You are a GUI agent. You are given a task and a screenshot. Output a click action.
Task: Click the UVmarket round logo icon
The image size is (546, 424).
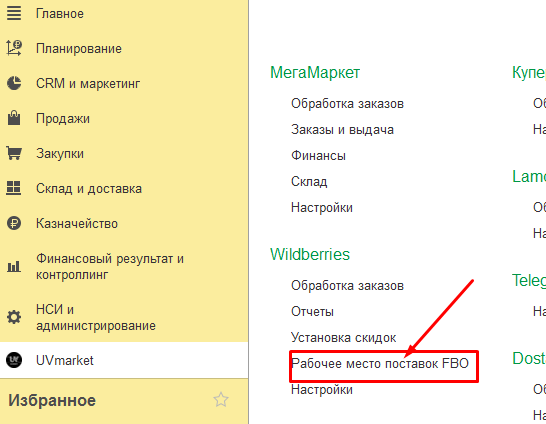tap(14, 360)
